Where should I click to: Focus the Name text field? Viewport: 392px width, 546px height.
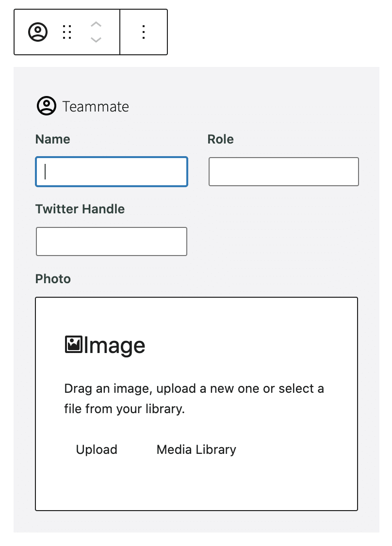click(112, 172)
